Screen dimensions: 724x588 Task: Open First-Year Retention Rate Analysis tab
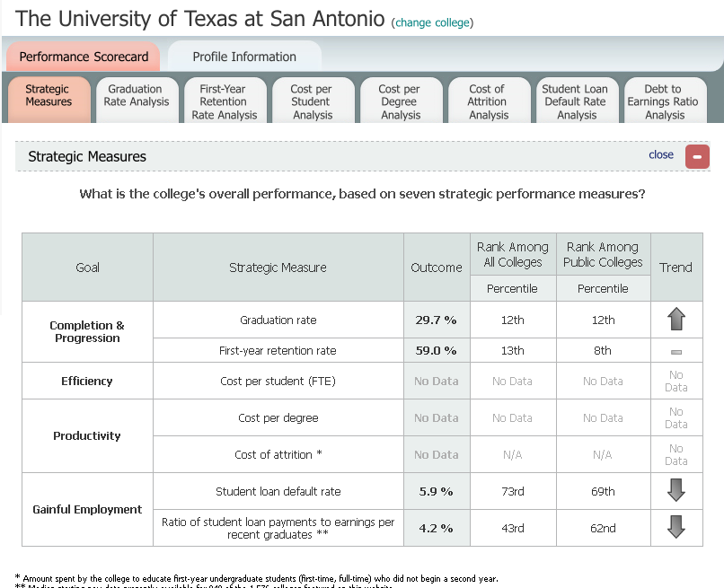pyautogui.click(x=225, y=101)
